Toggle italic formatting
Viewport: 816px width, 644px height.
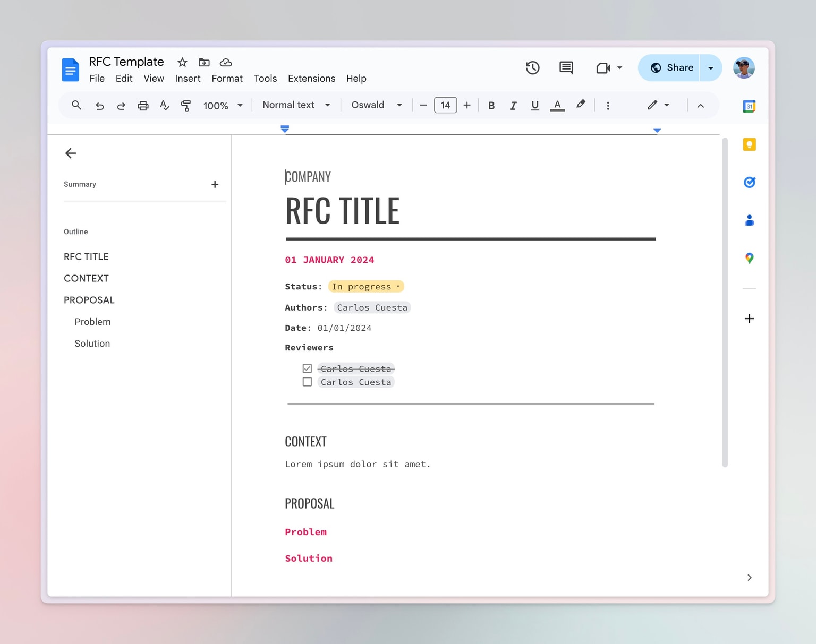pyautogui.click(x=513, y=106)
